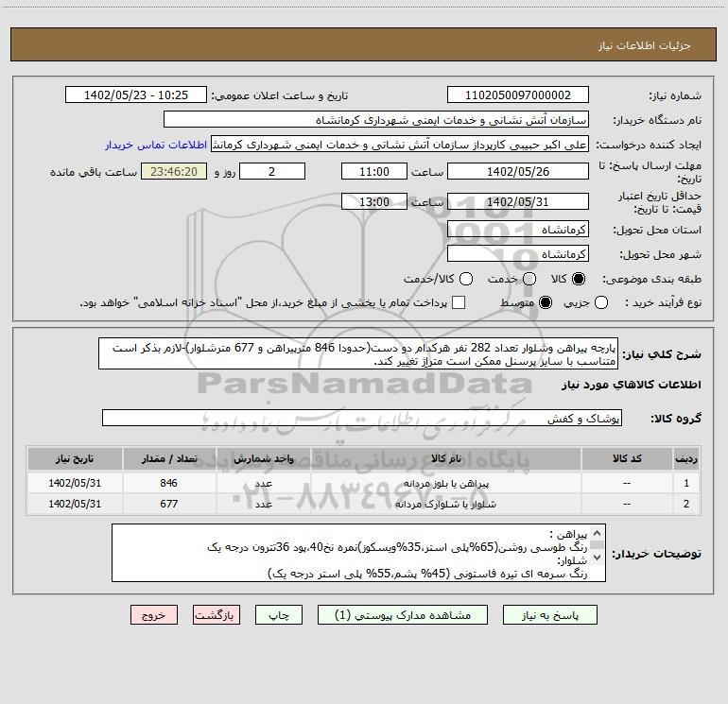Select the کالا/خدمت radio option
The width and height of the screenshot is (728, 704).
pyautogui.click(x=466, y=279)
